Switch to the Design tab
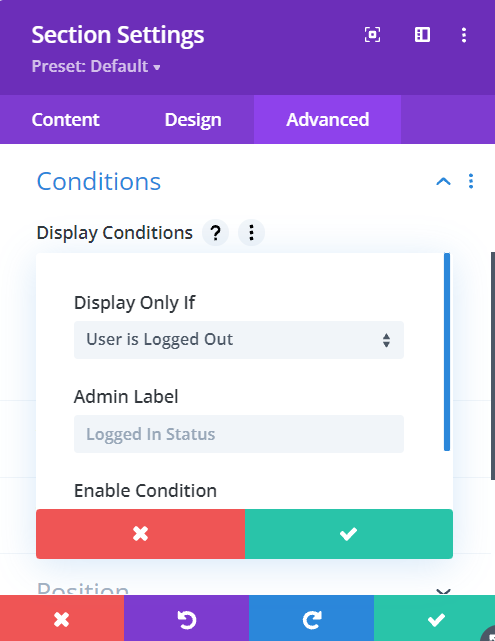495x641 pixels. tap(193, 120)
